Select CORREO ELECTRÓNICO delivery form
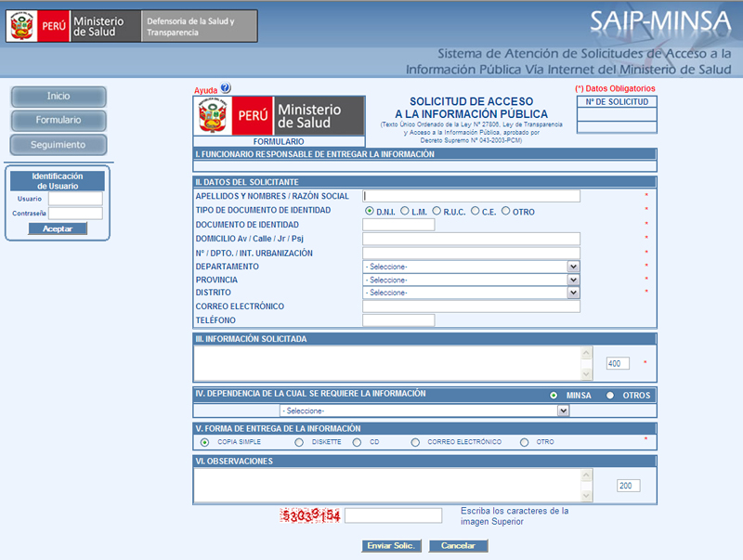The width and height of the screenshot is (743, 560). pos(415,442)
